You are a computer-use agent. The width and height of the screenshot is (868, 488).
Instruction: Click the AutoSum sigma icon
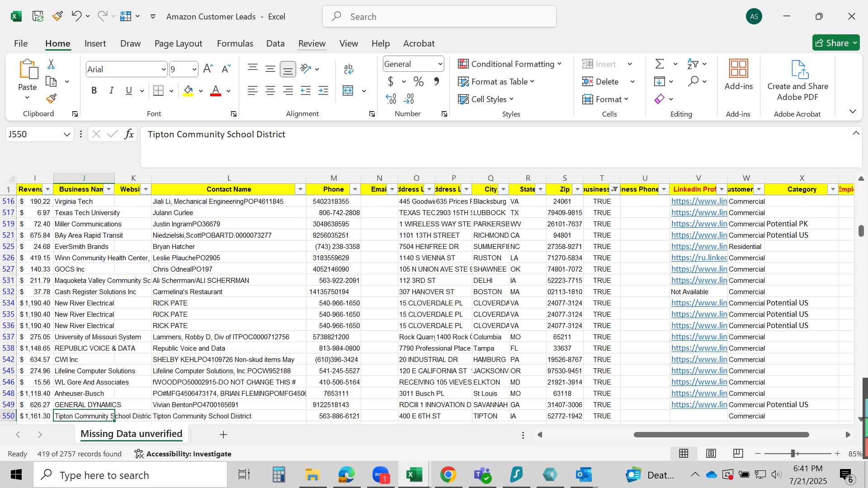660,64
